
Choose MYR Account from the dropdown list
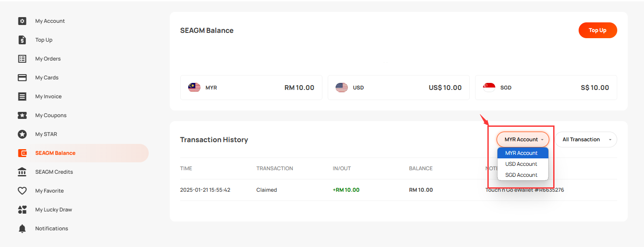coord(523,153)
